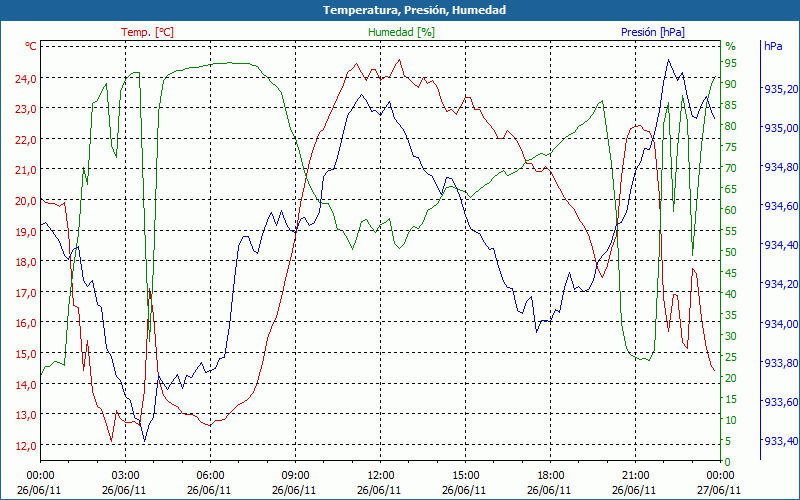The image size is (800, 500).
Task: Click the 55 humidity axis value
Action: coord(731,231)
